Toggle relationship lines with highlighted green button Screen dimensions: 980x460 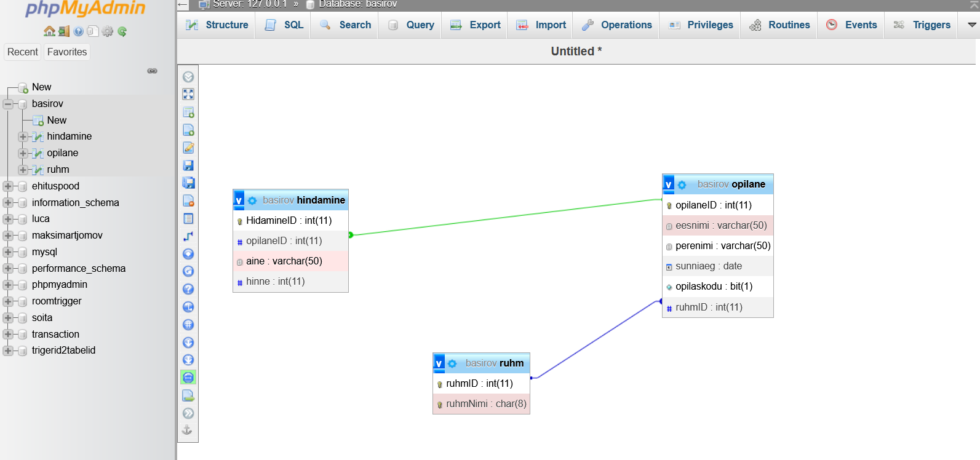pyautogui.click(x=188, y=378)
